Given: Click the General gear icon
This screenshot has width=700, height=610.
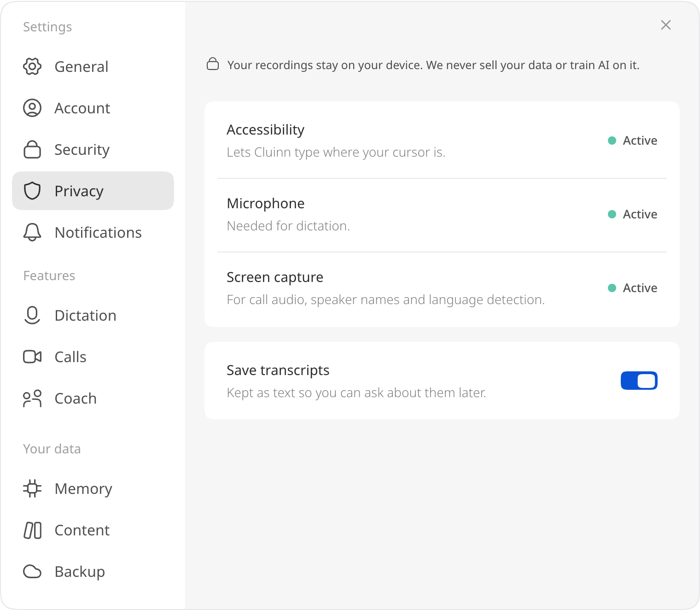Looking at the screenshot, I should click(x=32, y=67).
